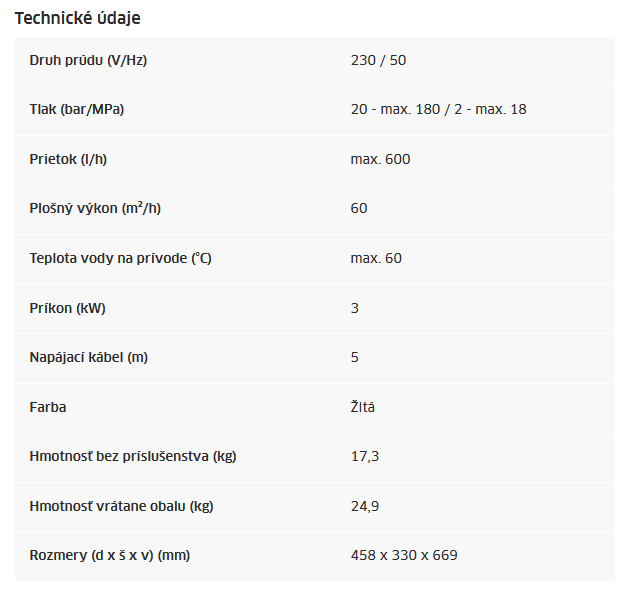Click the Plošný výkon value 60

(x=359, y=208)
